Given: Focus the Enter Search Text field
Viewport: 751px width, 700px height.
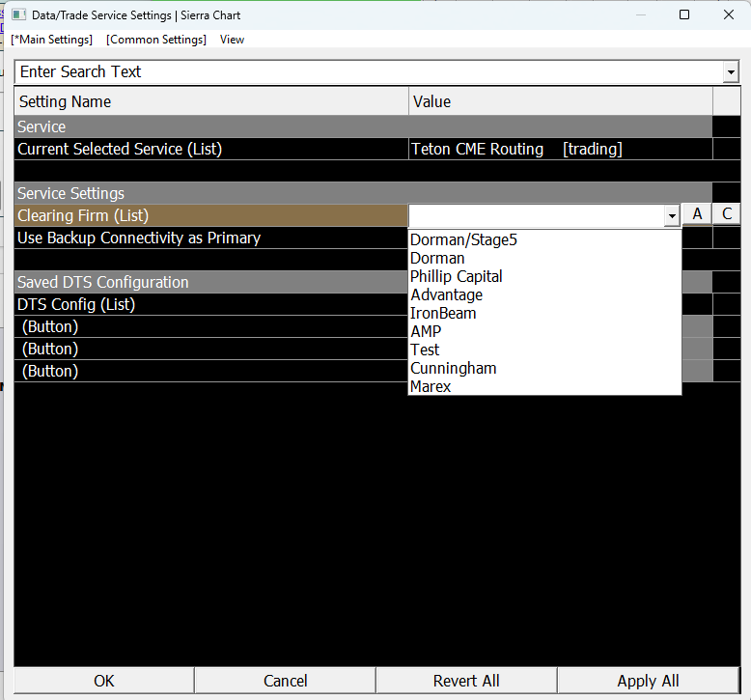Looking at the screenshot, I should tap(369, 72).
